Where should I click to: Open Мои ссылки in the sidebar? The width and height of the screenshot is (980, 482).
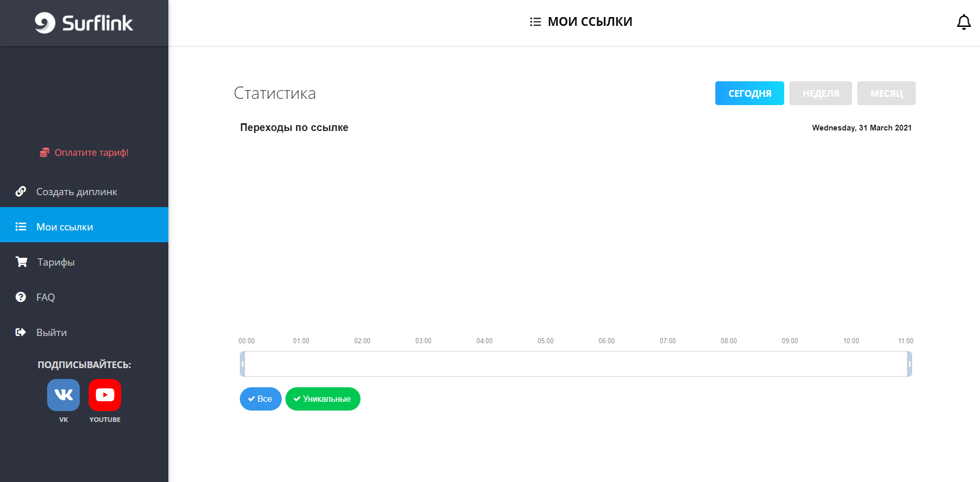(65, 227)
